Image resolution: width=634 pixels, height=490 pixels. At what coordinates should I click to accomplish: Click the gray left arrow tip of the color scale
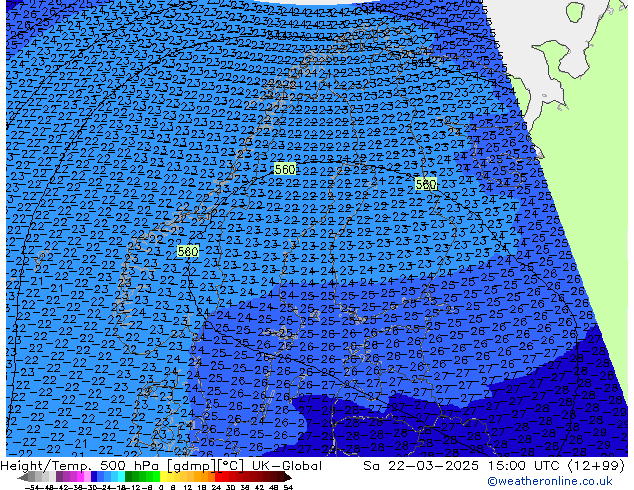(22, 477)
